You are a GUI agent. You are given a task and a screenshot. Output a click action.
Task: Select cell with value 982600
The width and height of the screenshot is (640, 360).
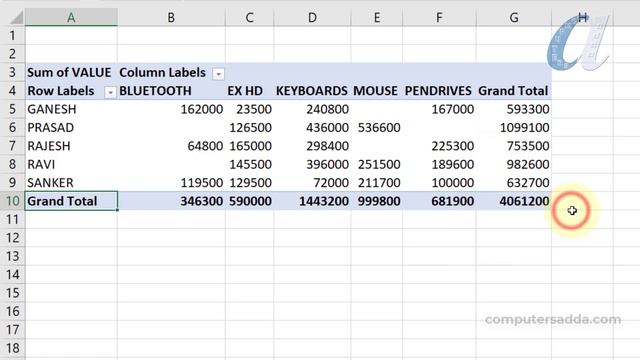[x=514, y=164]
